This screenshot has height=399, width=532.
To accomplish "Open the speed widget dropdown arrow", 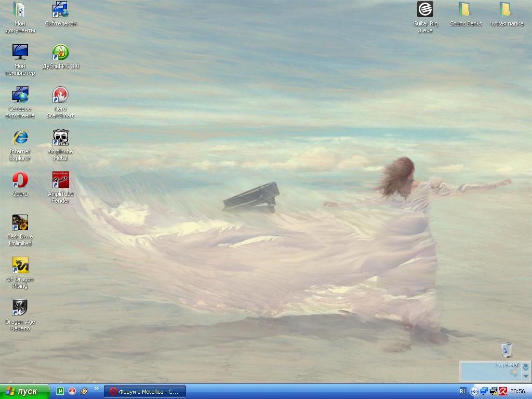I will click(525, 376).
